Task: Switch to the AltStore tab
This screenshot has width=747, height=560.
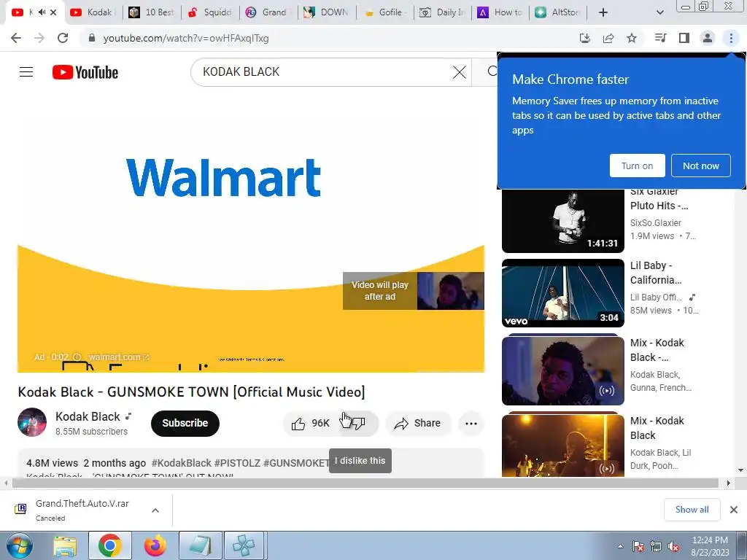Action: tap(558, 12)
